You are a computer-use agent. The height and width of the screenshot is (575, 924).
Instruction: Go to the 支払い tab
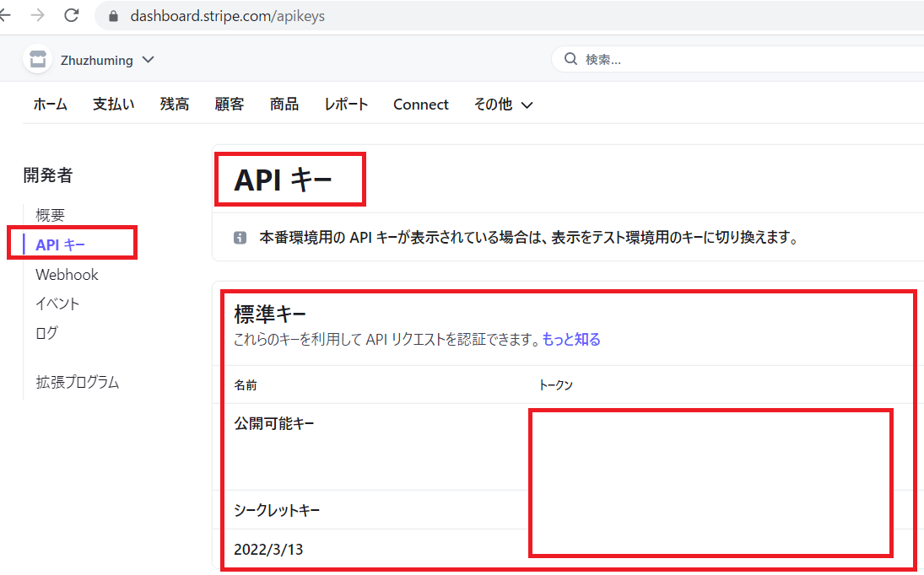[x=114, y=105]
